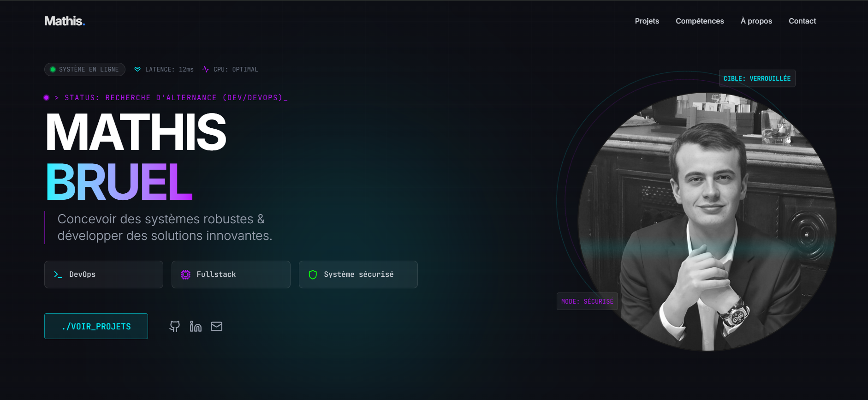Viewport: 868px width, 400px height.
Task: Click the MODE: SÉCURISÉ label
Action: coord(587,301)
